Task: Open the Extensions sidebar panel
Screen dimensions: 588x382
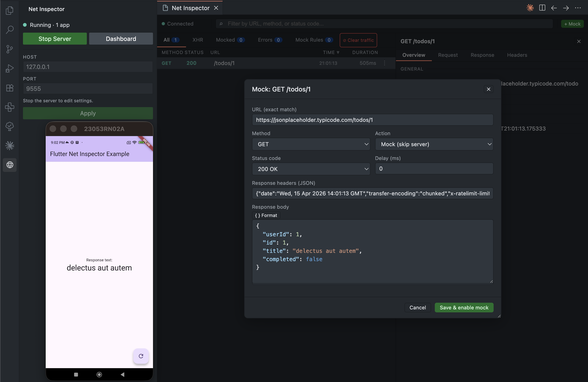Action: pos(9,88)
